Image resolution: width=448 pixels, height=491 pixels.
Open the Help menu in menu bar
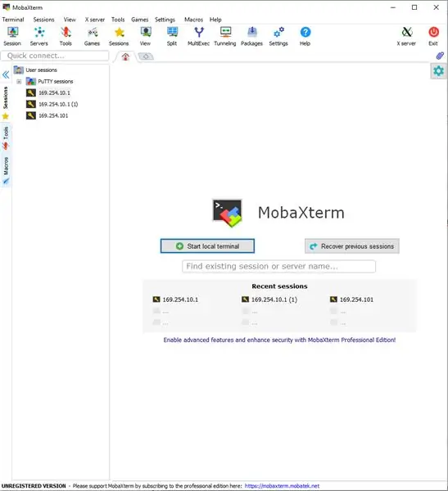coord(215,20)
